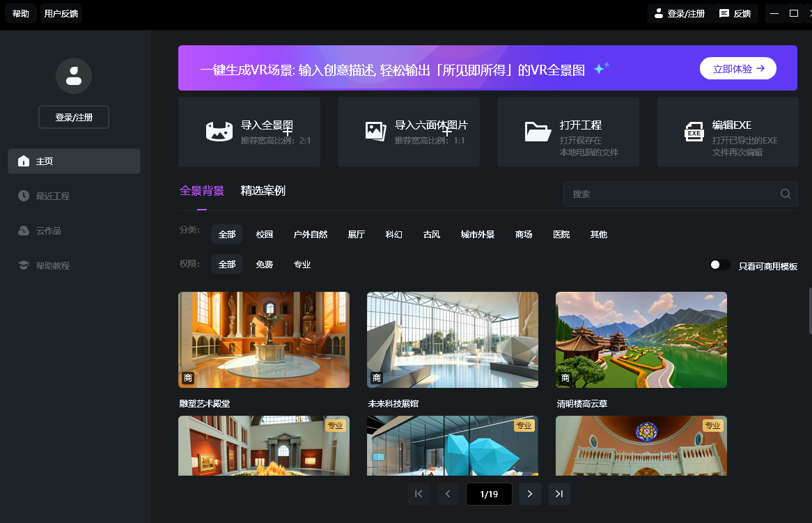Click the vertical scrollbar on right edge
Screen dimensions: 812x523
[x=810, y=311]
